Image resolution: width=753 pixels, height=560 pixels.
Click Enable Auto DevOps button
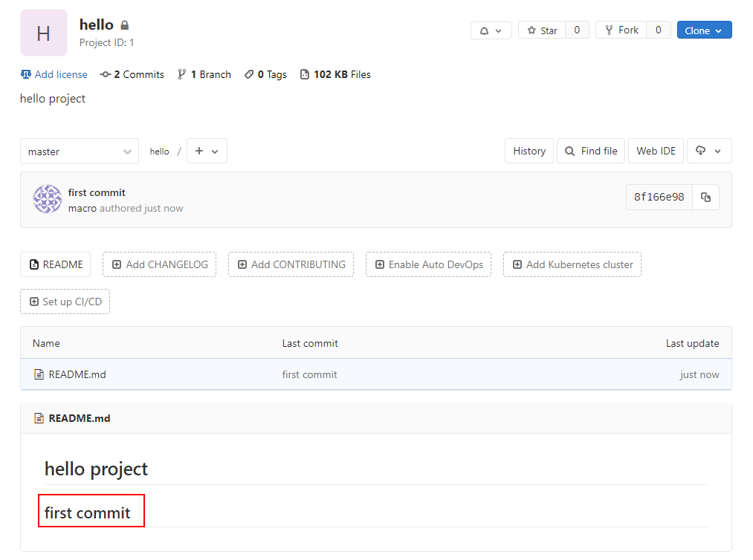click(x=428, y=264)
